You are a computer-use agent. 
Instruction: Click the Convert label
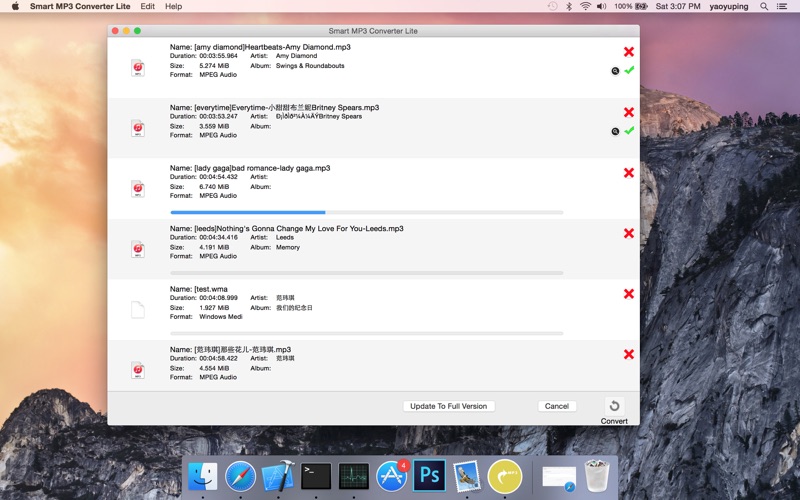click(x=614, y=421)
